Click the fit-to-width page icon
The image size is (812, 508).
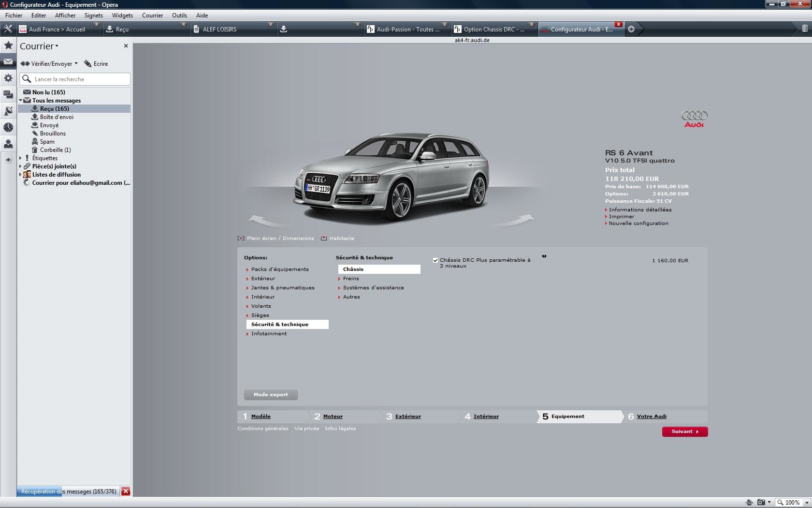pyautogui.click(x=749, y=502)
